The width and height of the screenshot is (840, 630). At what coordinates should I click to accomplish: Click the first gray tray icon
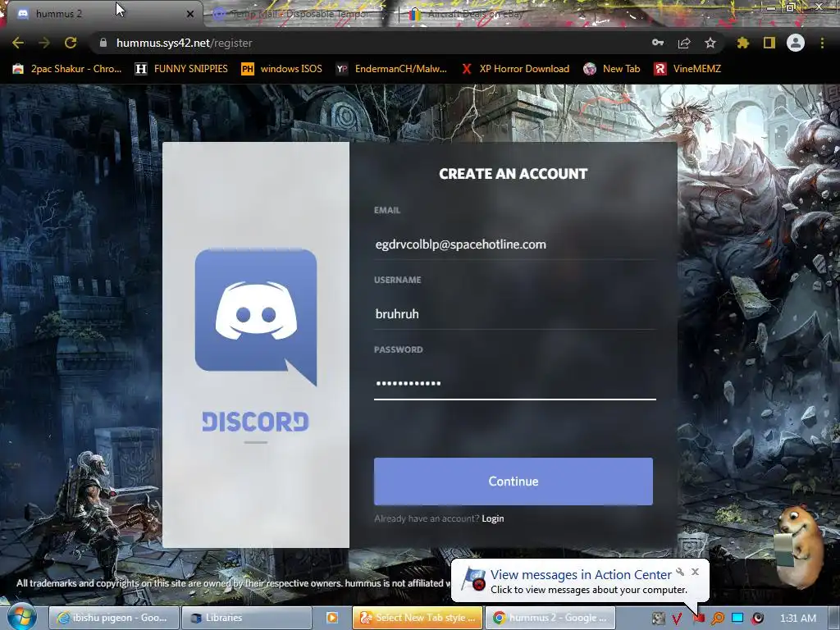[658, 619]
